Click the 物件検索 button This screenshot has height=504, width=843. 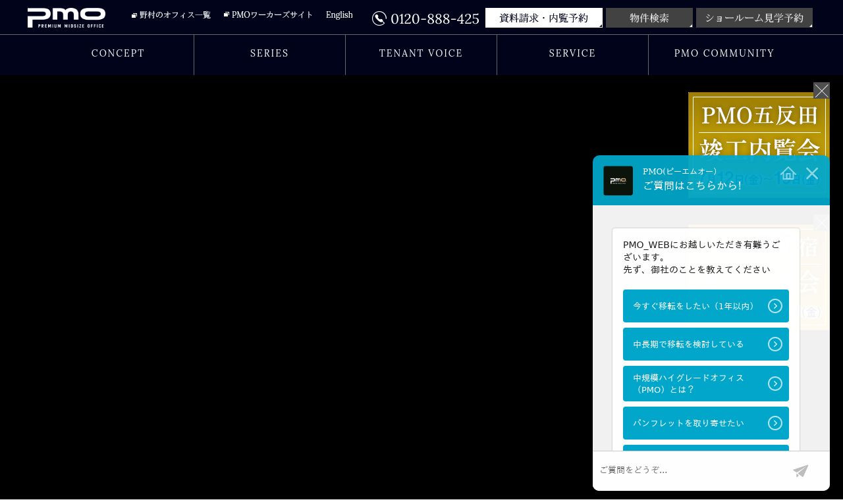(649, 18)
